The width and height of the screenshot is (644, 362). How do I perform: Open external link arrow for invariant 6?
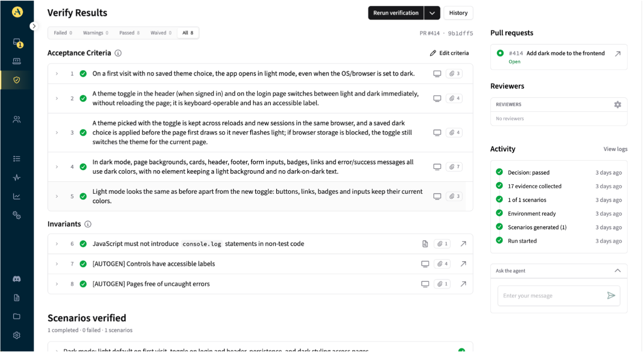click(x=463, y=244)
